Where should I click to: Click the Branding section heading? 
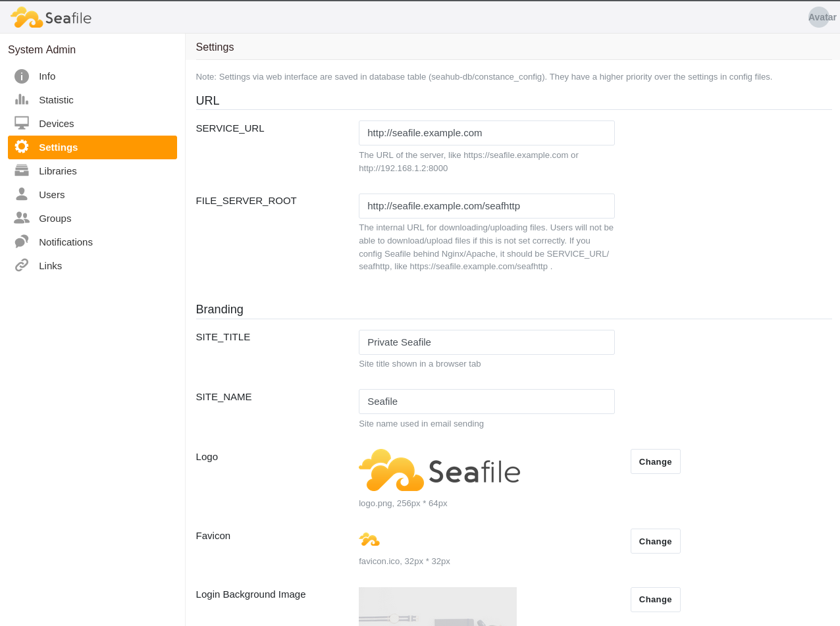[219, 309]
